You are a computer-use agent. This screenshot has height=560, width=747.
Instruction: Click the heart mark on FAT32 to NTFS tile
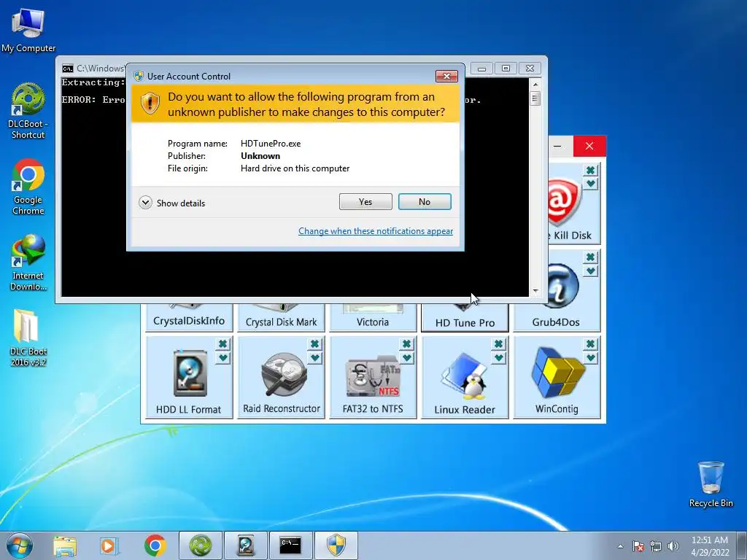[x=406, y=357]
